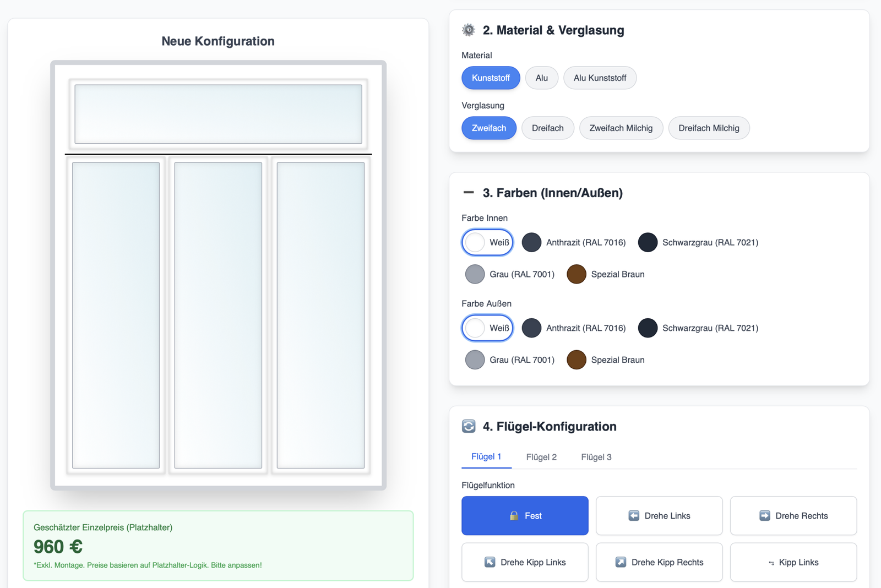Viewport: 881px width, 588px height.
Task: Click the diagonal arrow icon on Drehe Kipp Rechts
Action: [x=621, y=562]
